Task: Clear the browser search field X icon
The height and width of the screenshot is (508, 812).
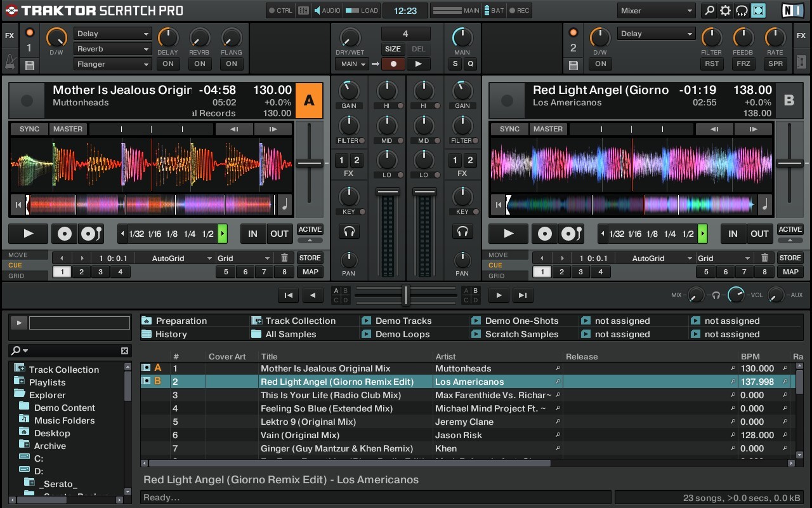Action: tap(124, 351)
